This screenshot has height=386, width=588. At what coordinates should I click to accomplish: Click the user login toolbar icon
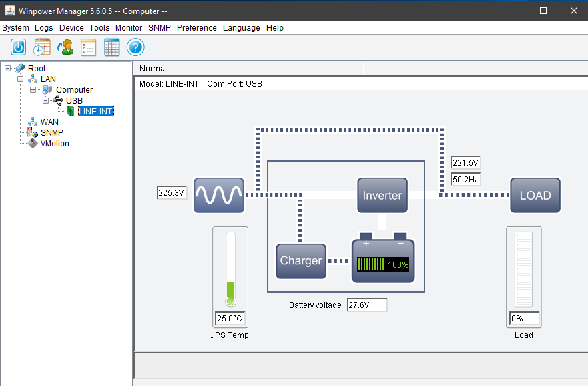(x=65, y=47)
